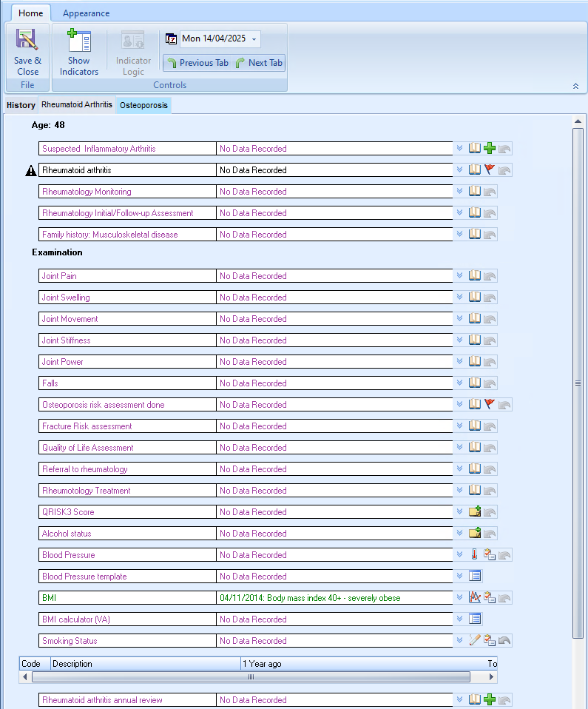This screenshot has height=709, width=588.
Task: Expand chevron on Suspected Inflammatory Arthritis row
Action: click(x=459, y=148)
